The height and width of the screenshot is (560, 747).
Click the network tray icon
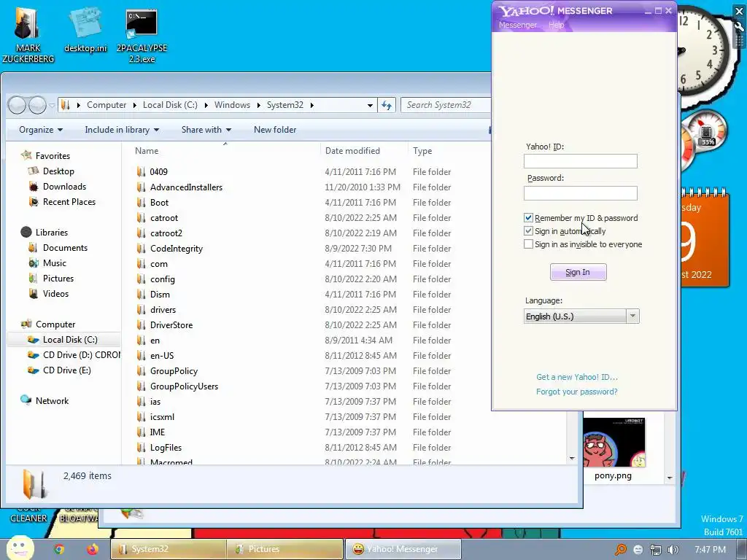[656, 550]
